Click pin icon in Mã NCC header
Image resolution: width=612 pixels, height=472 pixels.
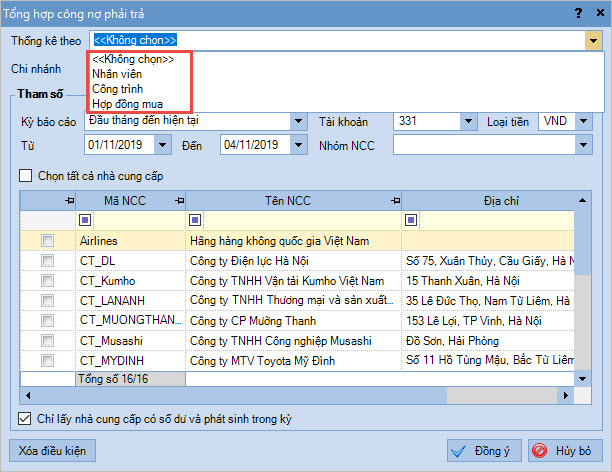click(179, 202)
